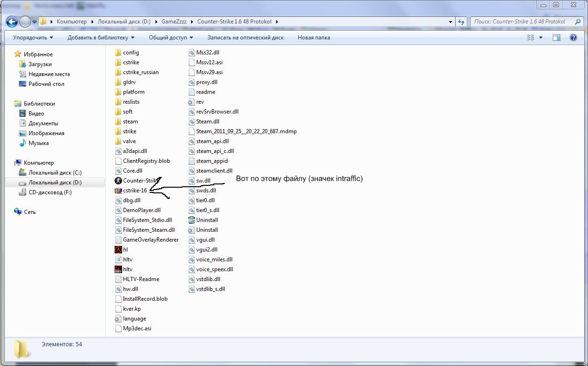Select the valve folder icon
Image resolution: width=588 pixels, height=366 pixels.
(x=118, y=141)
